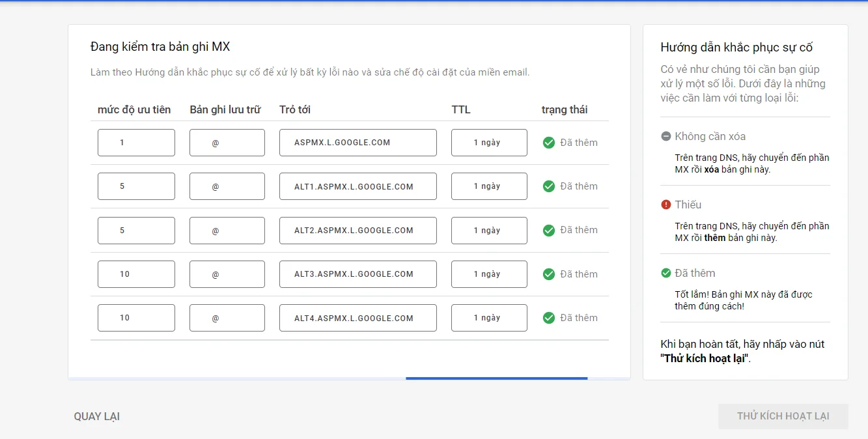Select the ALT4.ASPMX.L.GOOGLE.COM target field
This screenshot has height=439, width=868.
[358, 318]
